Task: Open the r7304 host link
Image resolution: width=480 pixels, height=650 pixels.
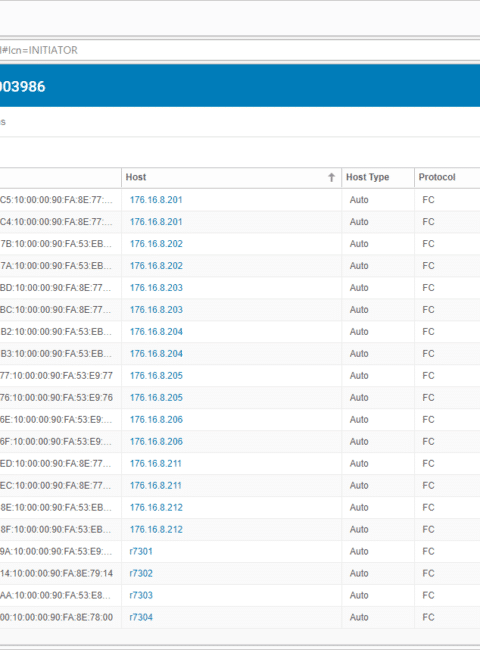Action: pyautogui.click(x=141, y=617)
